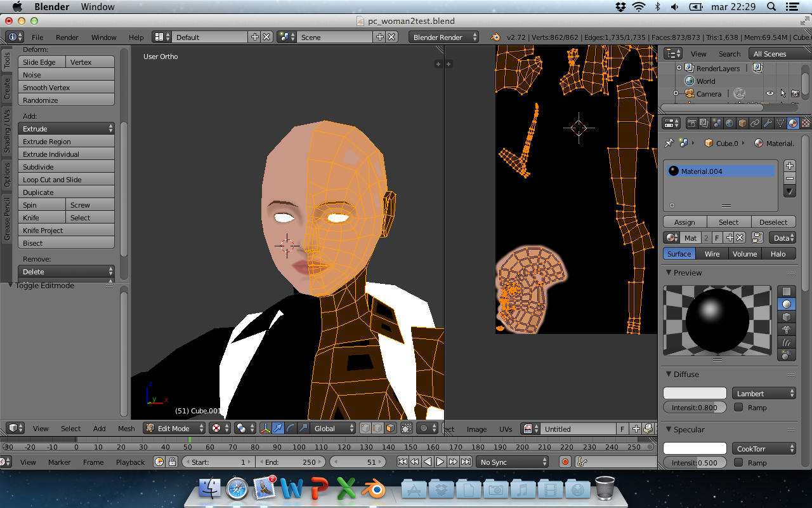
Task: Click the jump to end frame button
Action: [x=466, y=462]
